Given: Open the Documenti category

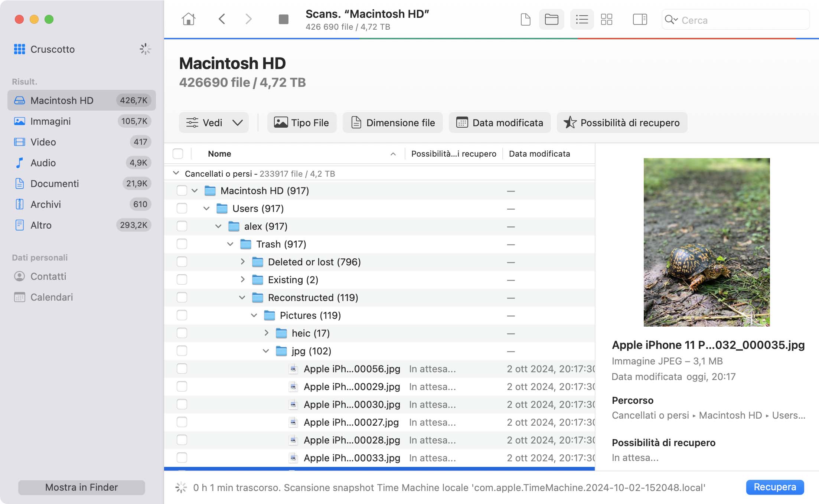Looking at the screenshot, I should pyautogui.click(x=82, y=183).
